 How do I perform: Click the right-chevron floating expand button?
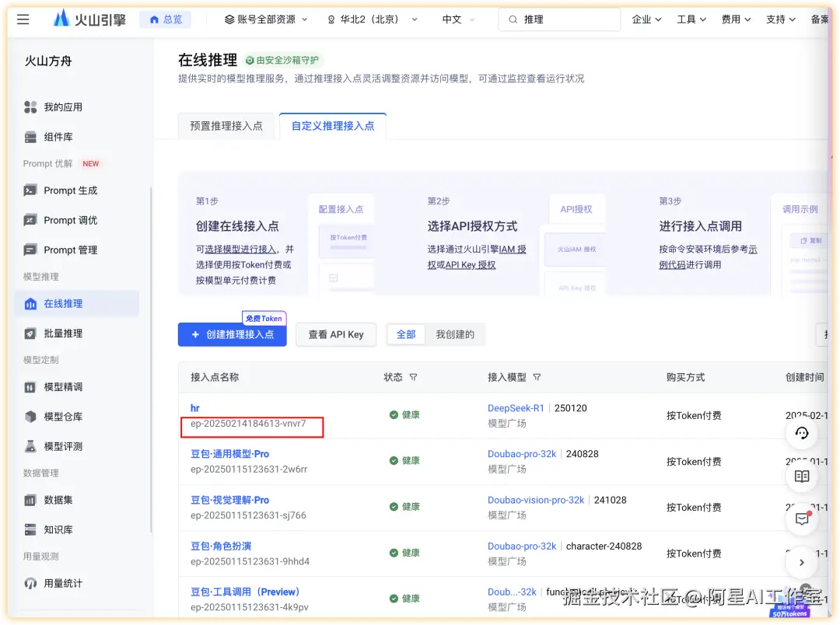pos(801,562)
